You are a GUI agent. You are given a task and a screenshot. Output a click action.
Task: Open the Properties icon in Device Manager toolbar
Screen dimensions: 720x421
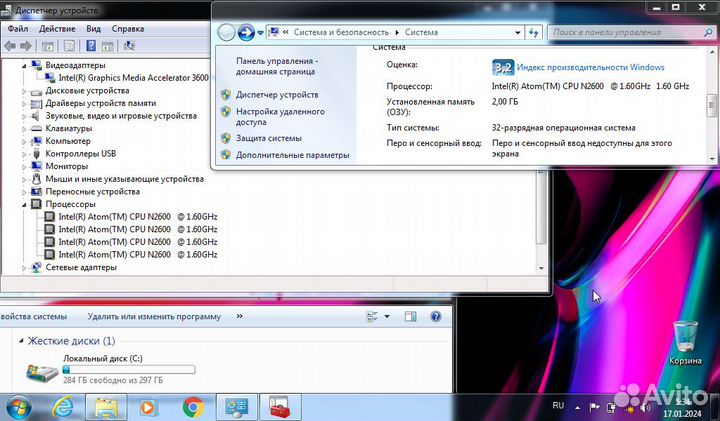click(x=69, y=46)
